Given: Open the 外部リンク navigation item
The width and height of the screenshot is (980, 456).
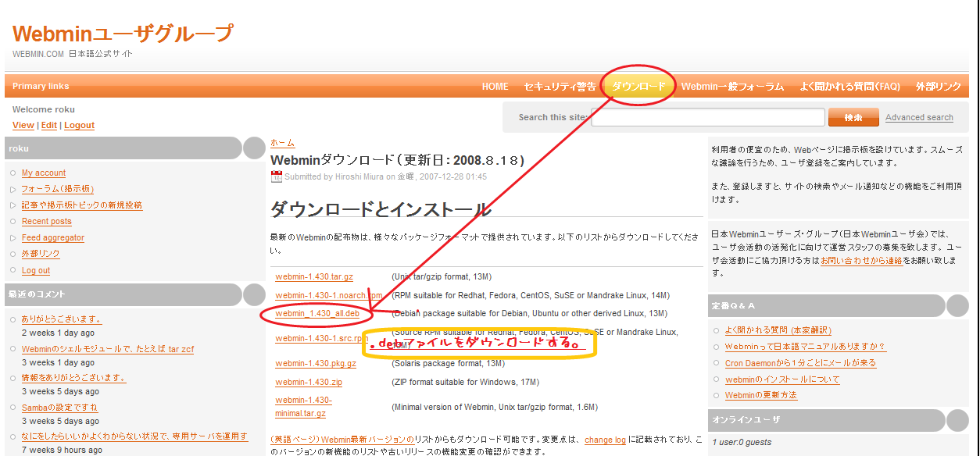Looking at the screenshot, I should point(939,87).
